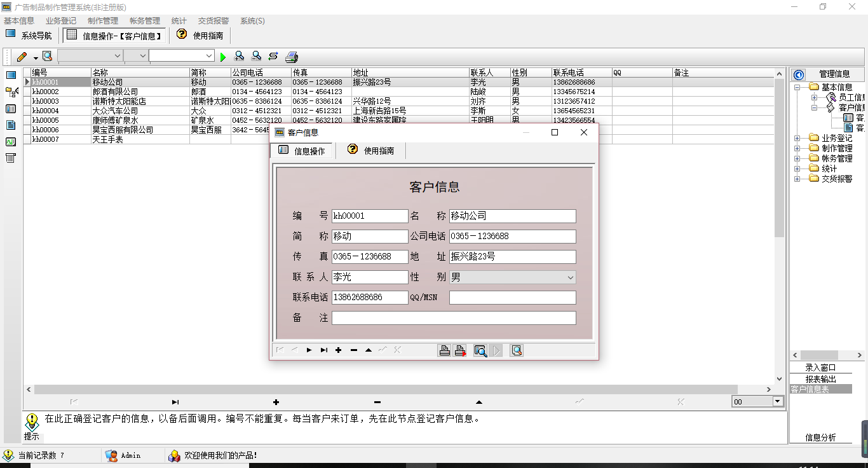
Task: Click the 信息分析 section button
Action: (x=820, y=437)
